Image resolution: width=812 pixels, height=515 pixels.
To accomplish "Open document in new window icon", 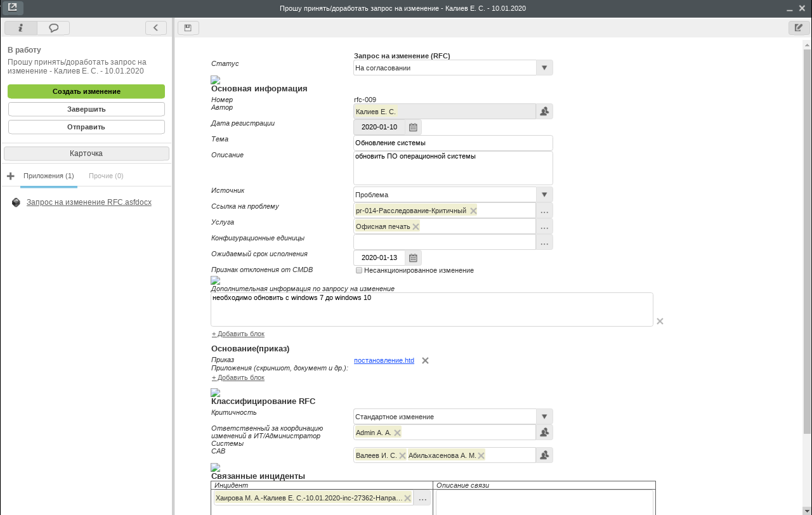I will (13, 8).
